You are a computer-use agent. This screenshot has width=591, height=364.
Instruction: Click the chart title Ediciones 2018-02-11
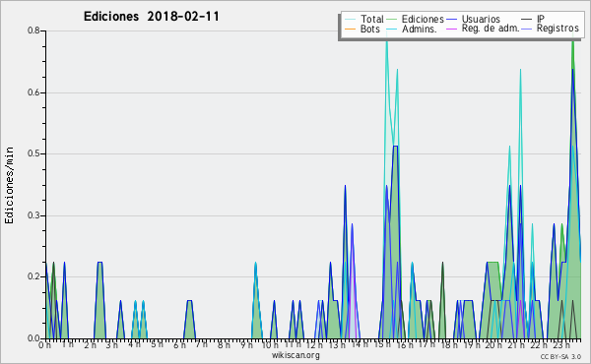pos(151,17)
